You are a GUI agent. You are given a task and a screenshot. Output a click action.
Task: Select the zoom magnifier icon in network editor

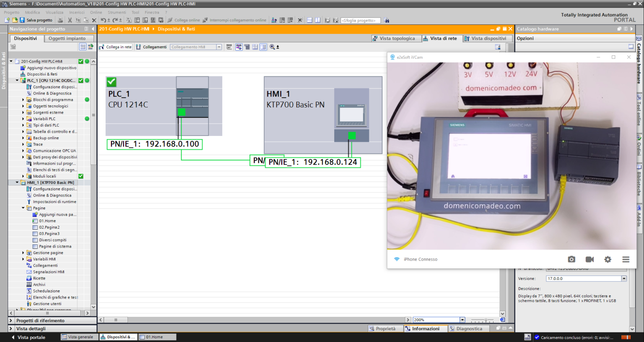273,47
